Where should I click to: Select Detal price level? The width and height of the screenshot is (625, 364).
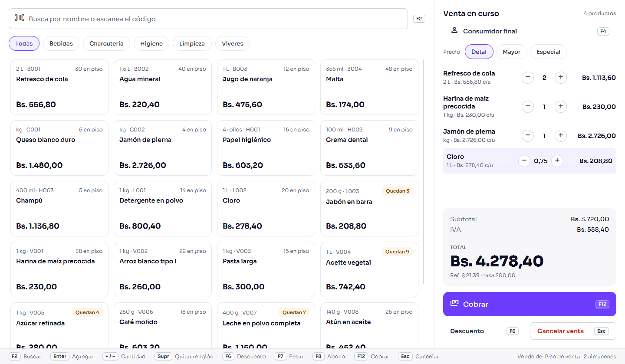[479, 52]
